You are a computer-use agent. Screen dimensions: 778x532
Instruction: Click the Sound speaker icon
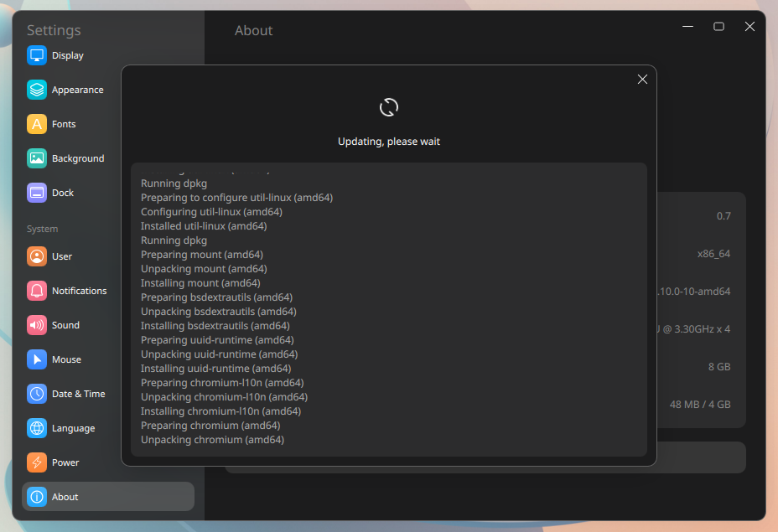tap(37, 325)
